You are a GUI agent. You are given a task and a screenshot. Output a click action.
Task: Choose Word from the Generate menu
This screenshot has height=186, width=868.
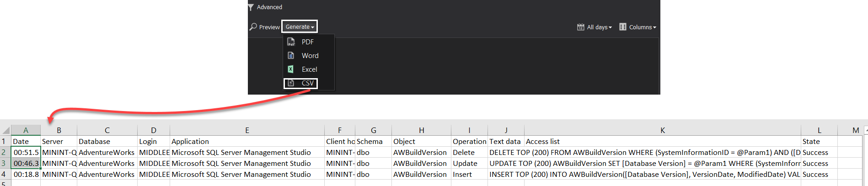310,56
